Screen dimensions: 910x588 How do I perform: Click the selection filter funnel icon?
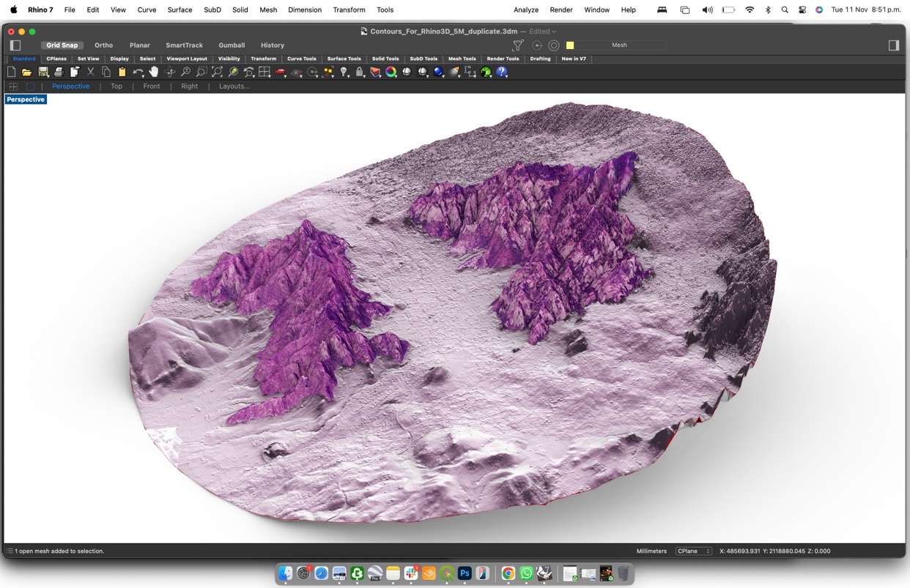click(x=517, y=45)
